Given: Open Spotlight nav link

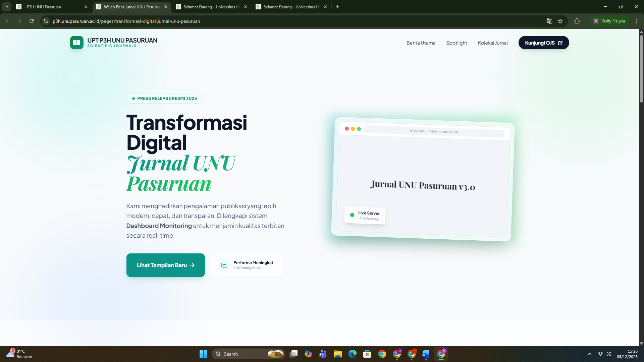Looking at the screenshot, I should coord(457,43).
